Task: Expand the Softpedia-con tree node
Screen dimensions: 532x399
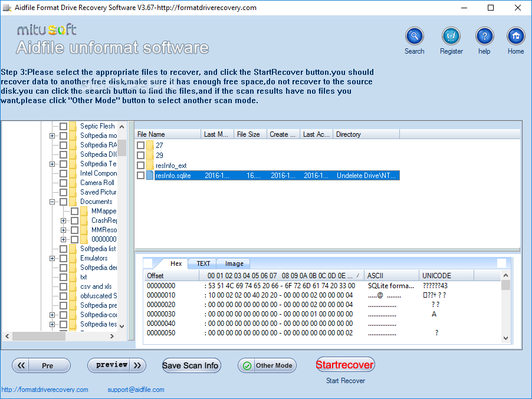Action: pyautogui.click(x=52, y=315)
